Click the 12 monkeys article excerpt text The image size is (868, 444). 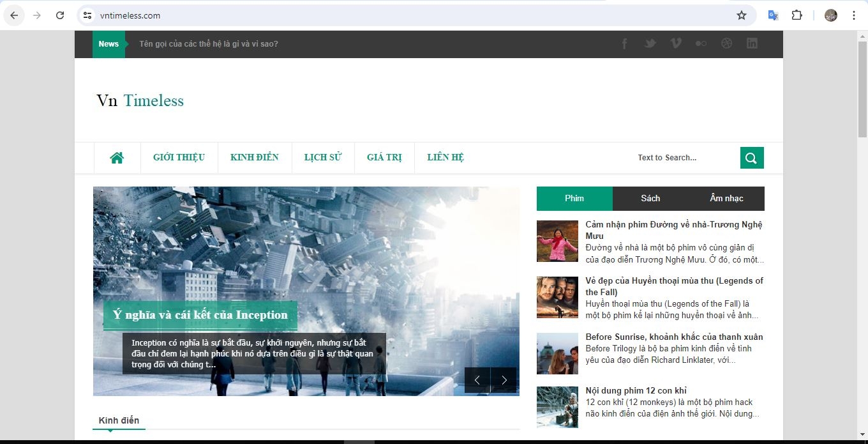pos(672,408)
